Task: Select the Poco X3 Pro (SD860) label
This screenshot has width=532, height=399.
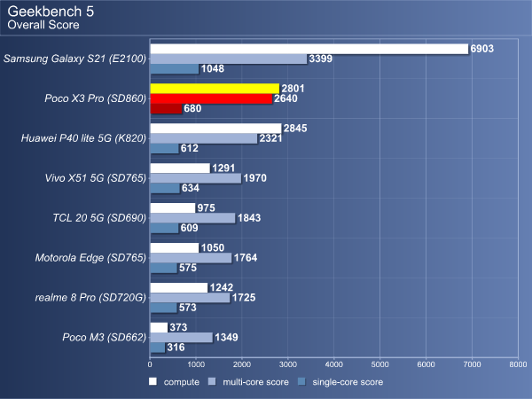Action: (96, 98)
